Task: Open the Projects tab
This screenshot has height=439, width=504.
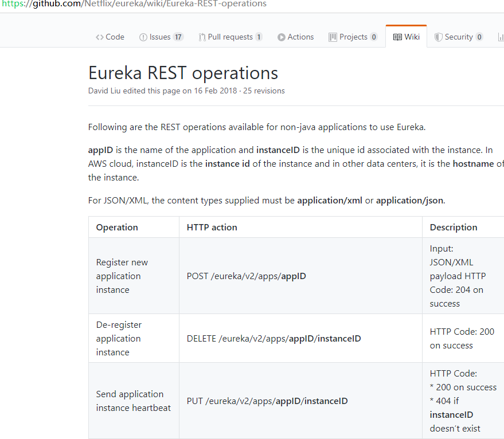Action: click(x=353, y=37)
